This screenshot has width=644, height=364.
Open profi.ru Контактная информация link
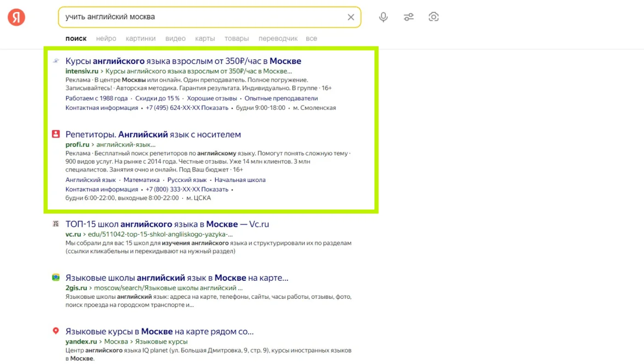point(102,189)
